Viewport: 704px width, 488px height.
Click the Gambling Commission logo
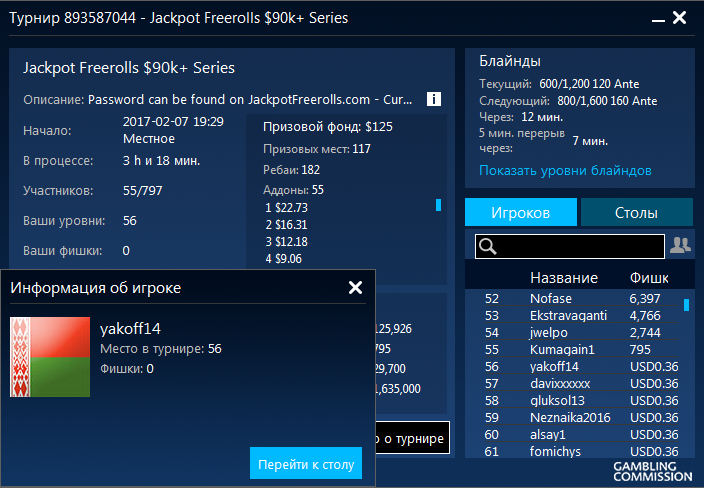(x=653, y=472)
